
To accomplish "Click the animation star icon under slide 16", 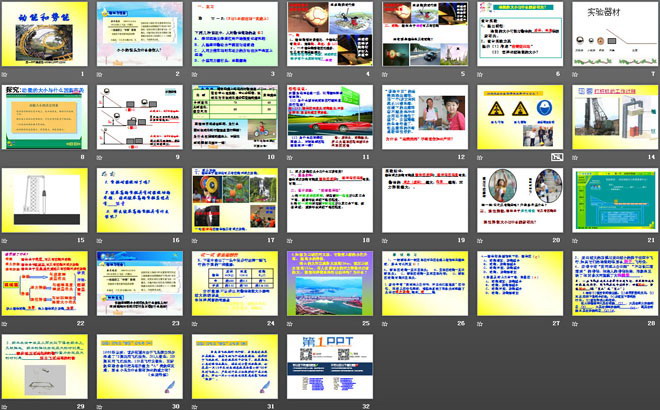I will (100, 241).
